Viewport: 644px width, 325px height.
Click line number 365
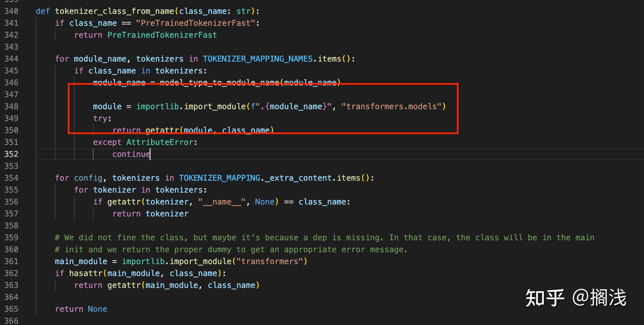point(11,309)
